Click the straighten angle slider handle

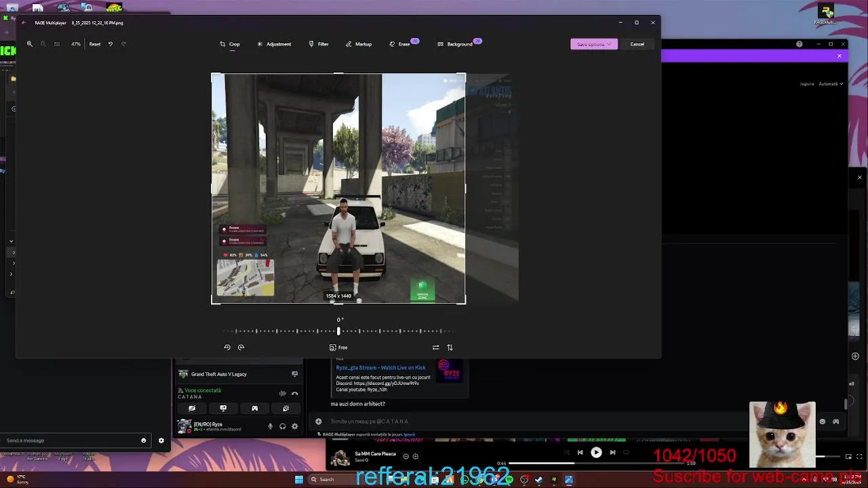point(338,331)
